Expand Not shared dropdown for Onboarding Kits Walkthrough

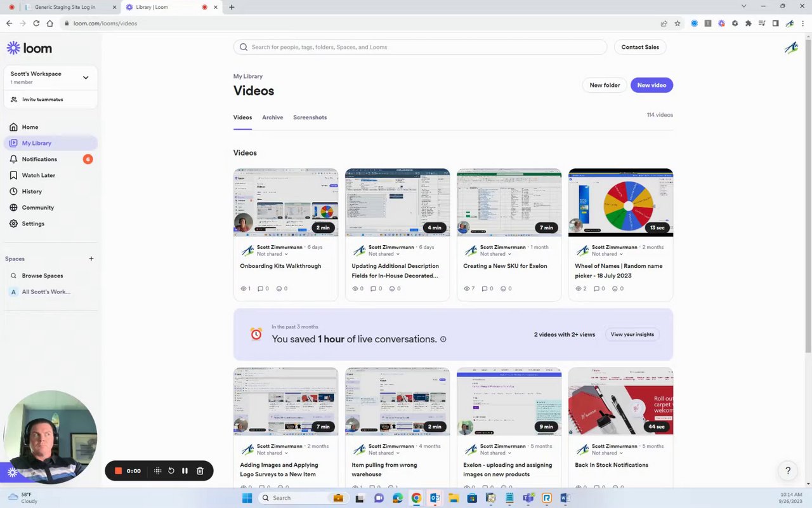pos(272,254)
